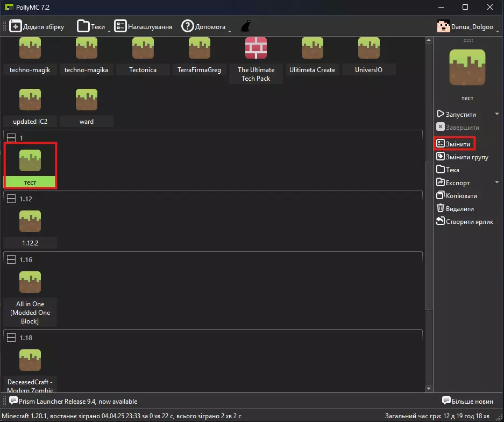Select All in One Modded One Block icon

[x=30, y=282]
